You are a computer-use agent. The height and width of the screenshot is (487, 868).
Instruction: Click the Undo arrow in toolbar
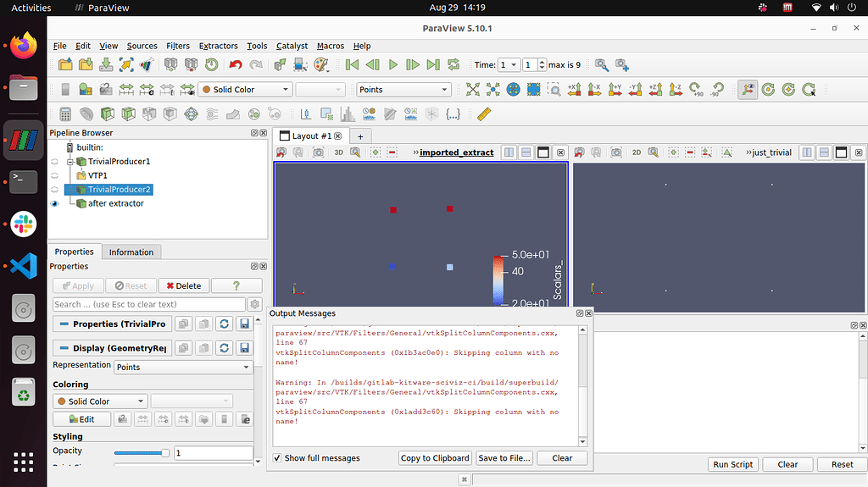click(235, 65)
